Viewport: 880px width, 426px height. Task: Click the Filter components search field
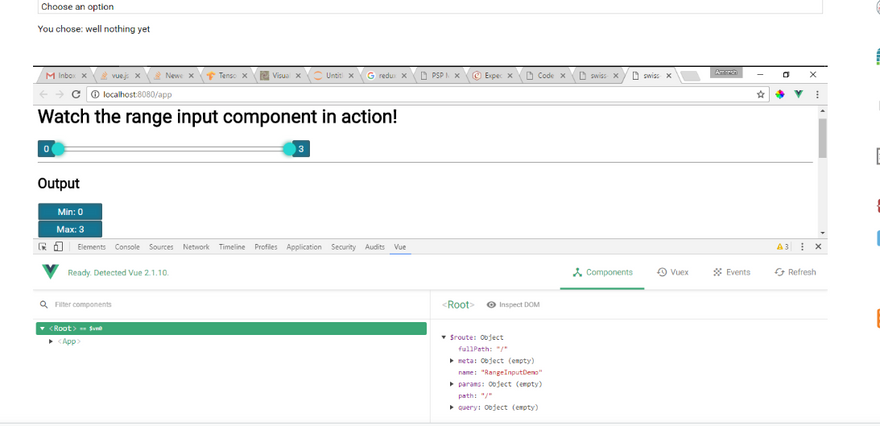tap(120, 305)
